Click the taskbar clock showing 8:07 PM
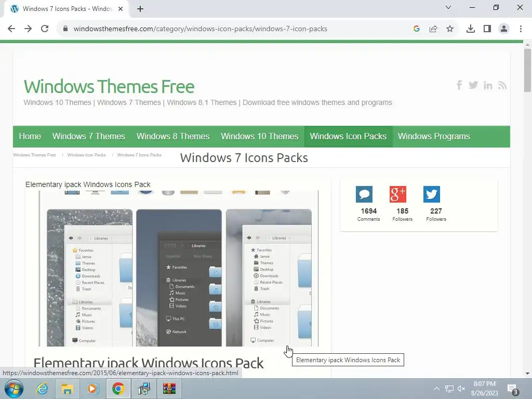This screenshot has height=399, width=532. click(x=485, y=389)
